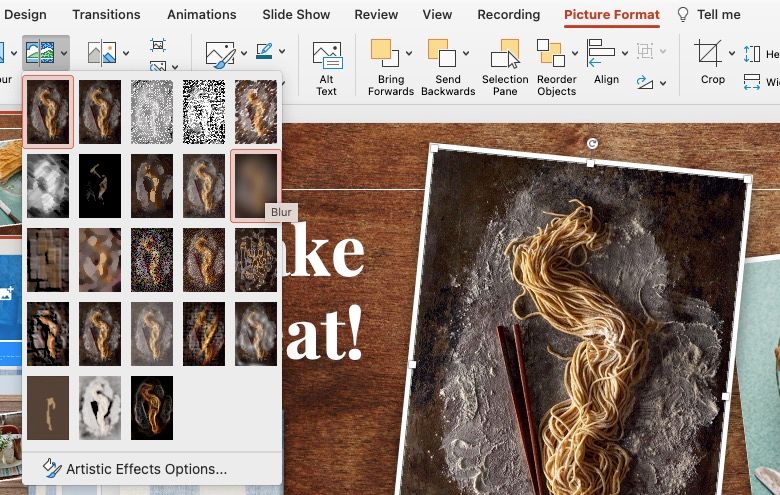Screen dimensions: 780x495
Task: Open the Selection Pane
Action: point(505,58)
